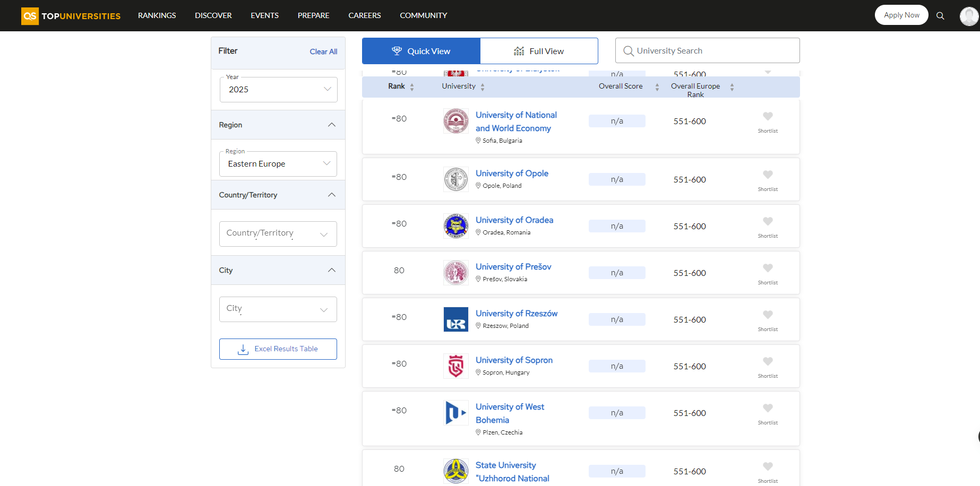
Task: Click the University of Rzeszów logo
Action: coord(456,319)
